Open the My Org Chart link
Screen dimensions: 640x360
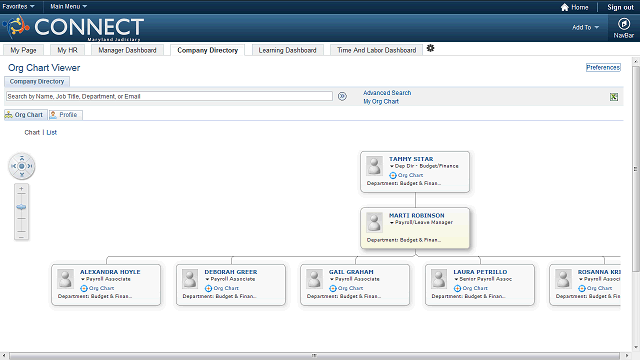[x=381, y=102]
